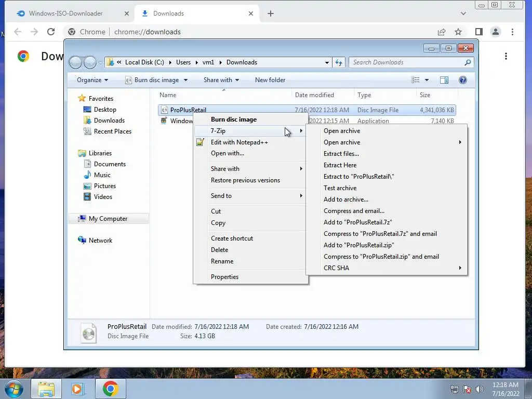Click the Users breadcrumb segment
The image size is (532, 399).
(x=183, y=62)
